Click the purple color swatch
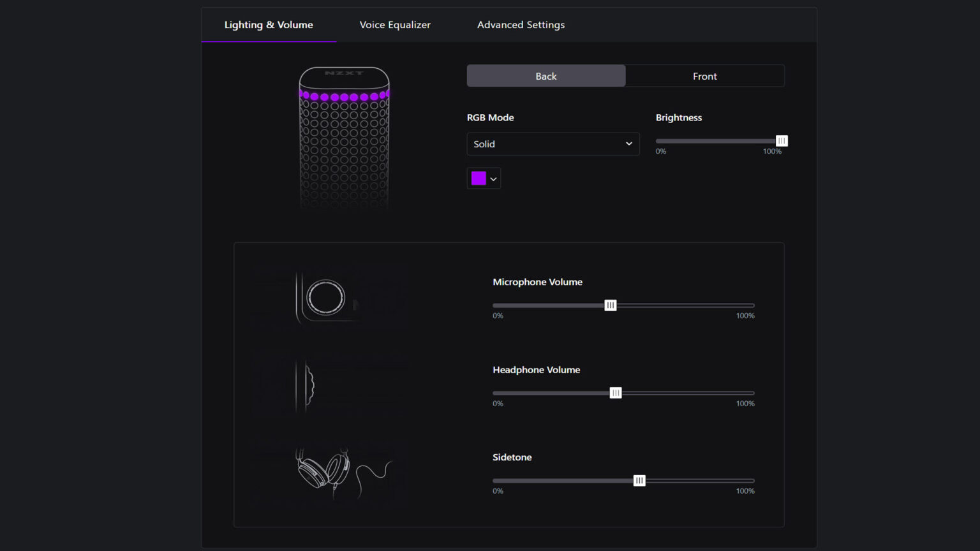This screenshot has height=551, width=980. pyautogui.click(x=478, y=178)
